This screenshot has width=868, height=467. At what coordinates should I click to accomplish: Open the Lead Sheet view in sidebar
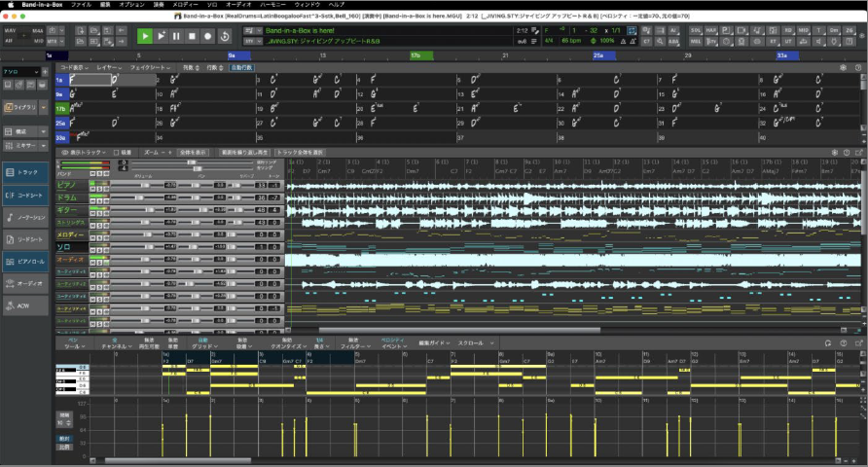[25, 239]
